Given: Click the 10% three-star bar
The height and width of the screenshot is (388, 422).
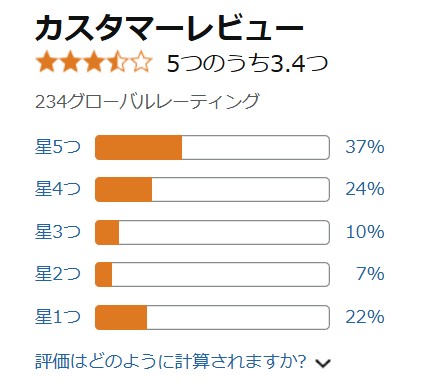Looking at the screenshot, I should click(212, 232).
